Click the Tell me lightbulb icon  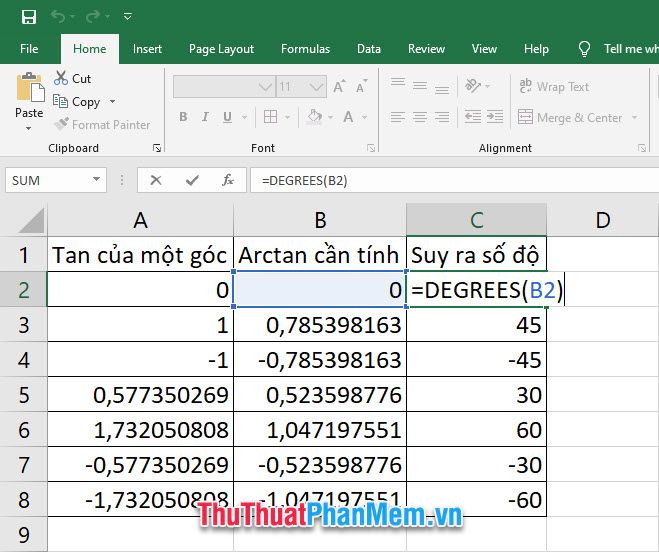584,49
